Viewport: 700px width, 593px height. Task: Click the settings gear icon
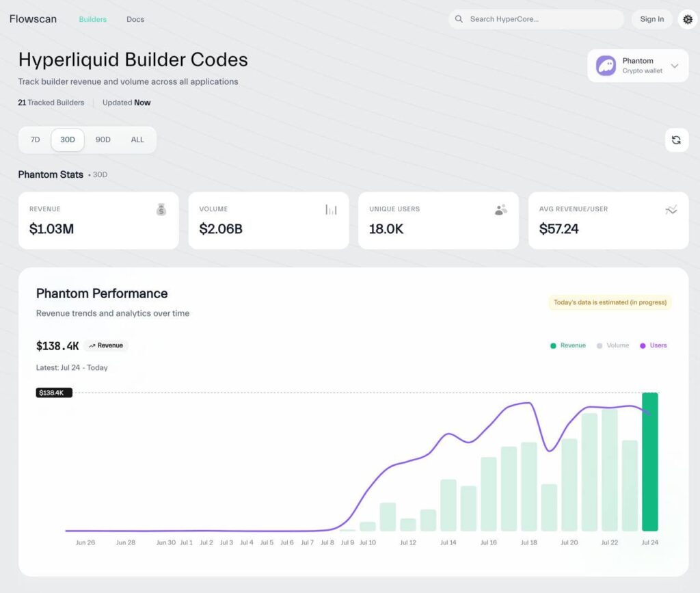click(687, 19)
